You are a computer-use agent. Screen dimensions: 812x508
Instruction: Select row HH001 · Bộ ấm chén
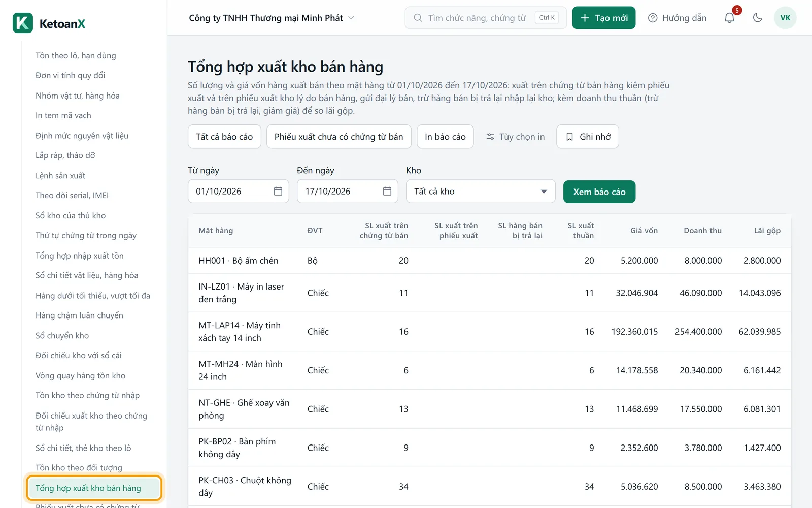[x=489, y=261]
